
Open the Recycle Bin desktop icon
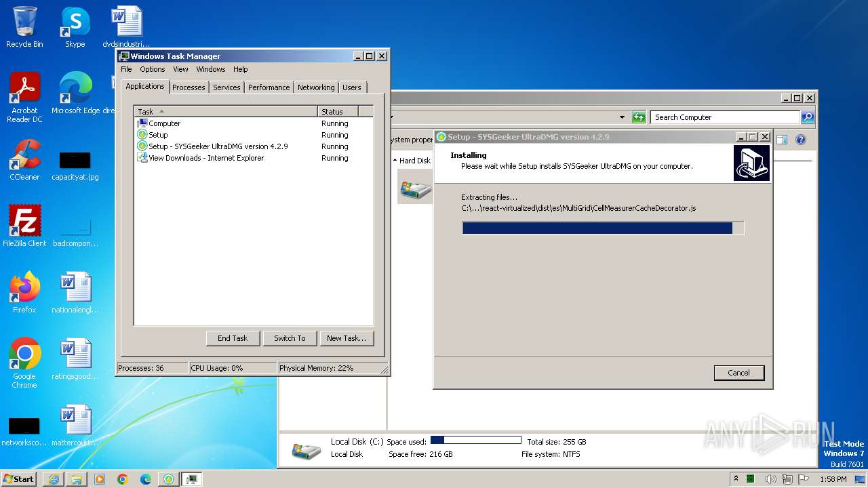24,27
